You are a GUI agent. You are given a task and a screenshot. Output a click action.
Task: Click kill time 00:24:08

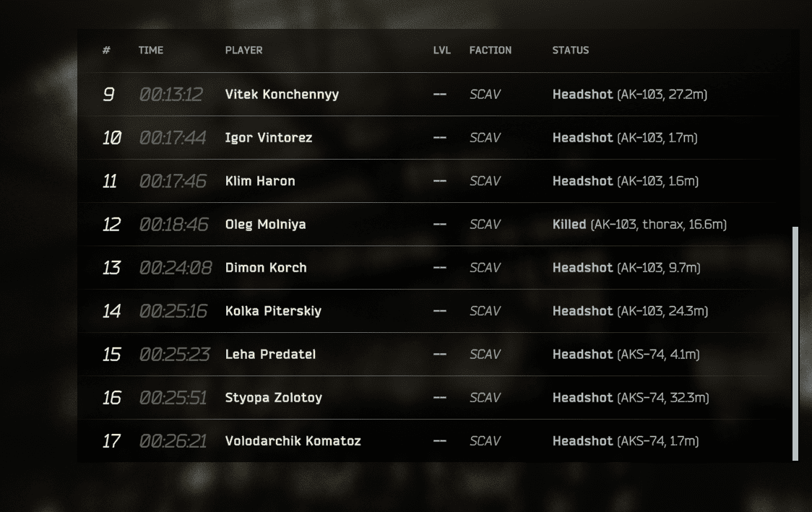pyautogui.click(x=176, y=268)
